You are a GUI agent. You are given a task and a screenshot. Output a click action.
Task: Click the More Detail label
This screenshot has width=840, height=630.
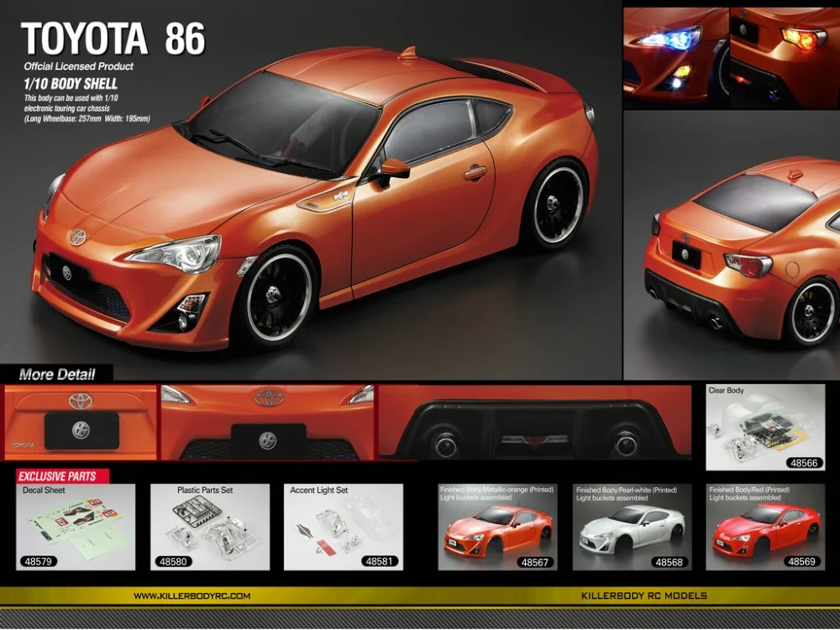(57, 375)
